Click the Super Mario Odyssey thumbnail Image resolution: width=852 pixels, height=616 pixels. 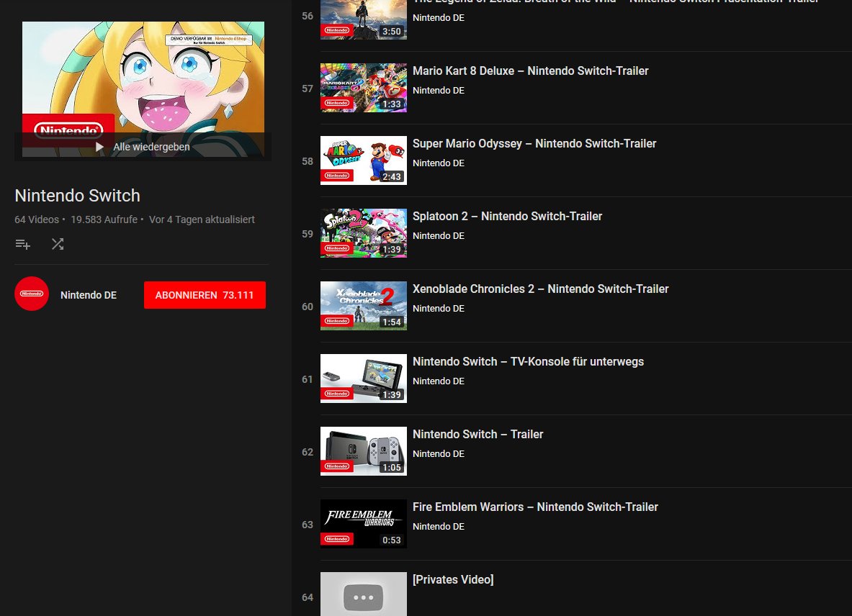click(364, 160)
